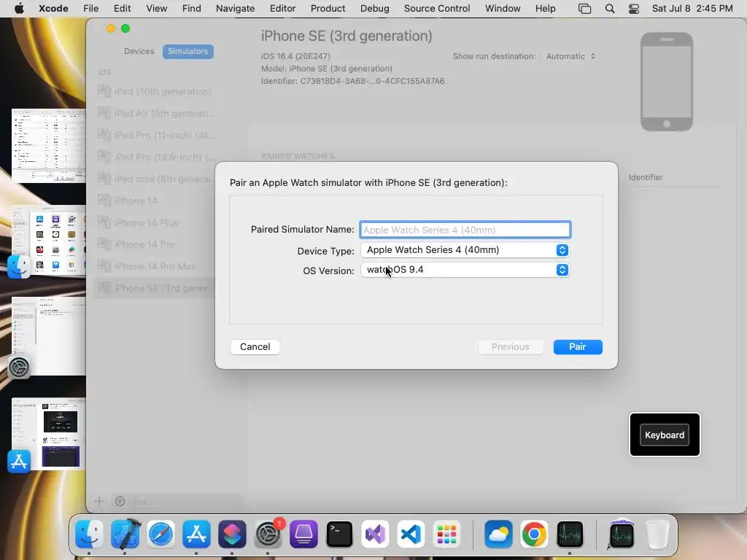The height and width of the screenshot is (560, 747).
Task: Click the Spotlight search icon
Action: (x=610, y=9)
